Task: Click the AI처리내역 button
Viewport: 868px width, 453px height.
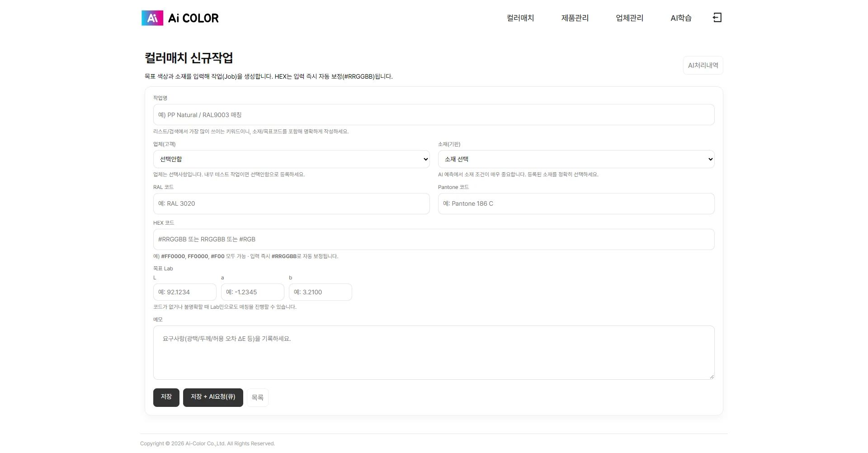Action: 703,66
